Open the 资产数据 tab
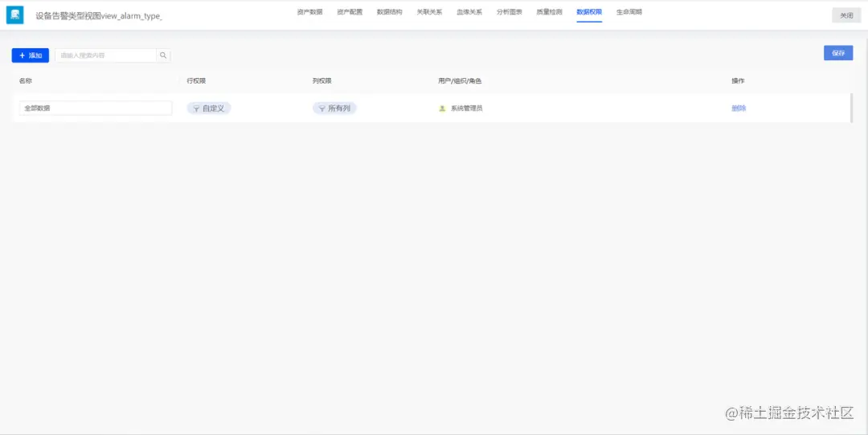The width and height of the screenshot is (868, 435). click(309, 11)
